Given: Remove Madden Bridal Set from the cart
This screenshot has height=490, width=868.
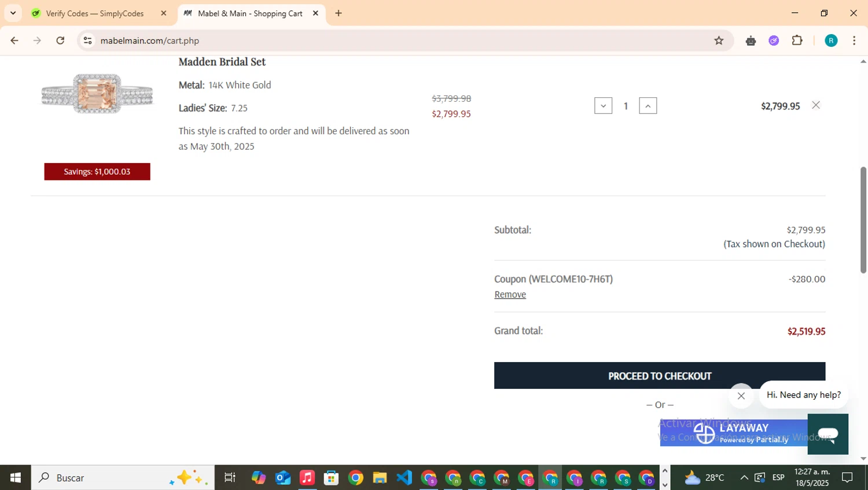Looking at the screenshot, I should point(816,105).
